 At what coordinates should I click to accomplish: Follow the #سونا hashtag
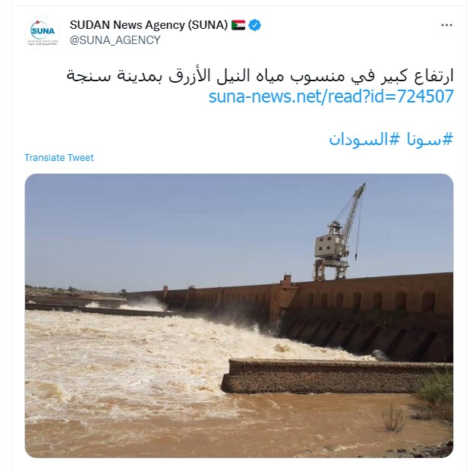point(430,140)
